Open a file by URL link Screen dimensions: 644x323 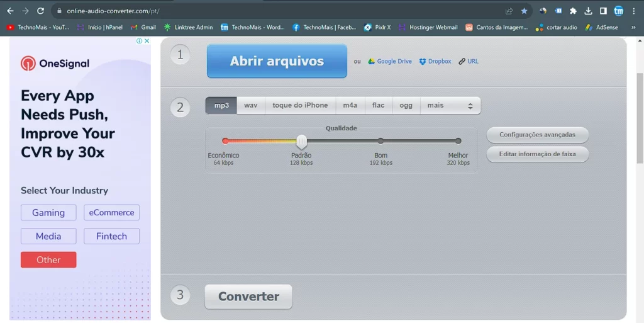468,61
